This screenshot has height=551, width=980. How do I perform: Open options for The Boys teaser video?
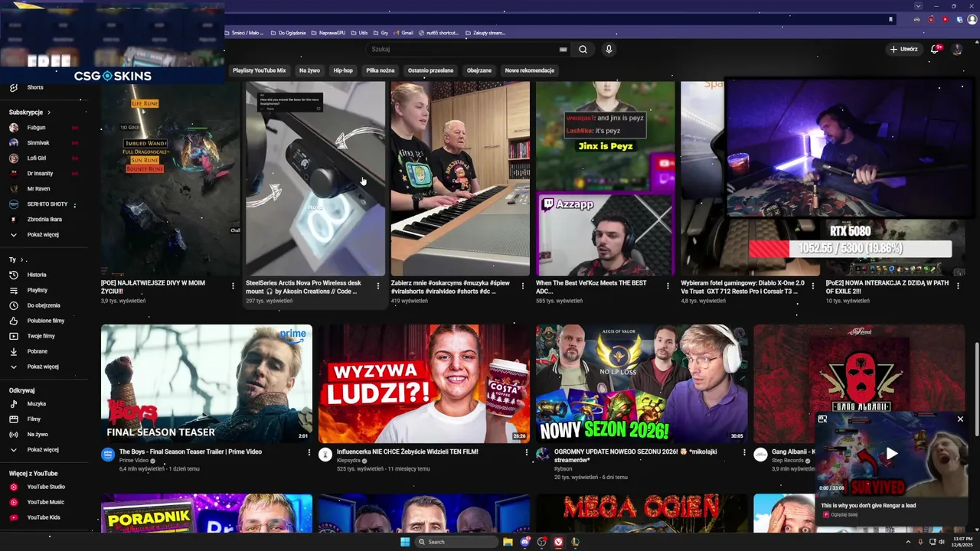coord(309,452)
